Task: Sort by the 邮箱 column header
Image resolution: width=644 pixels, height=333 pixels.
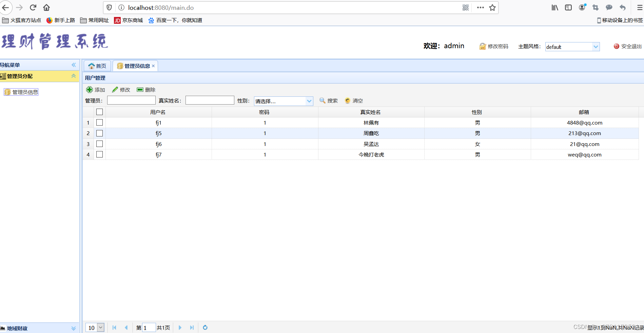Action: (584, 112)
